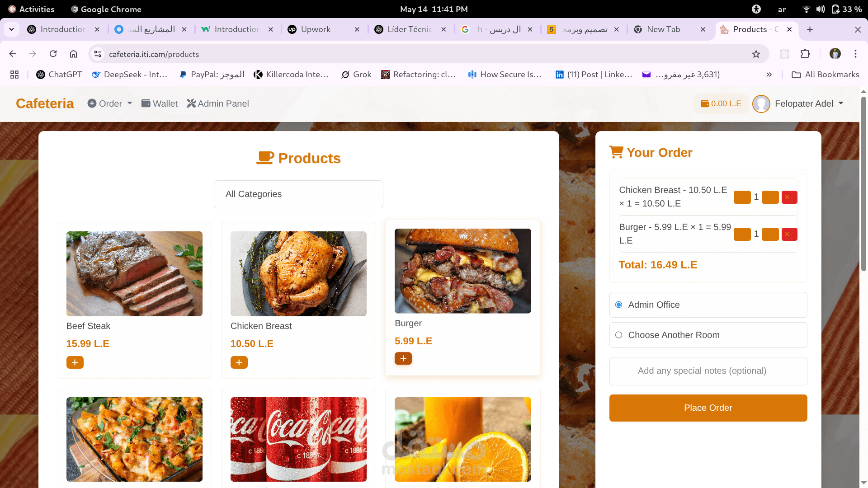
Task: Click the Coca-Cola product image
Action: point(298,439)
